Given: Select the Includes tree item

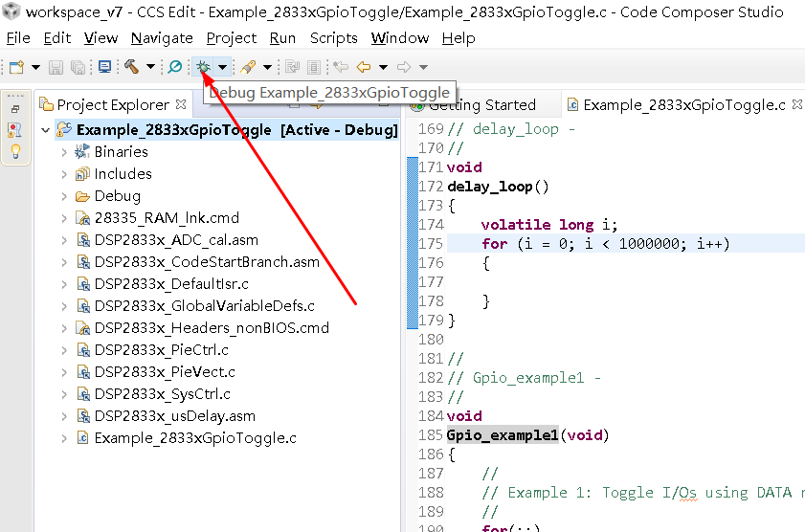Looking at the screenshot, I should [123, 174].
